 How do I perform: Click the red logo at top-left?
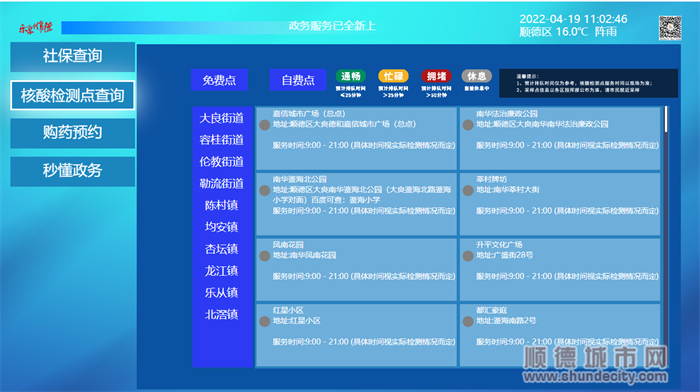click(36, 28)
